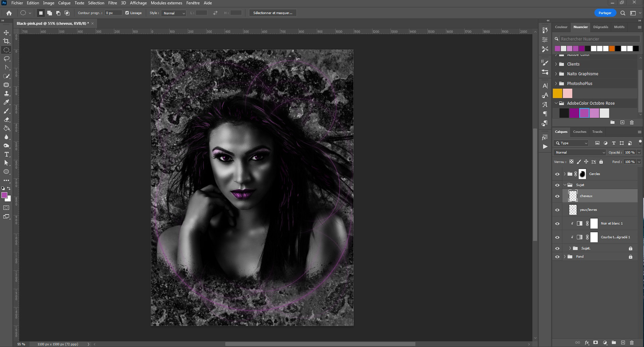644x347 pixels.
Task: Open the Filtre menu
Action: click(112, 3)
